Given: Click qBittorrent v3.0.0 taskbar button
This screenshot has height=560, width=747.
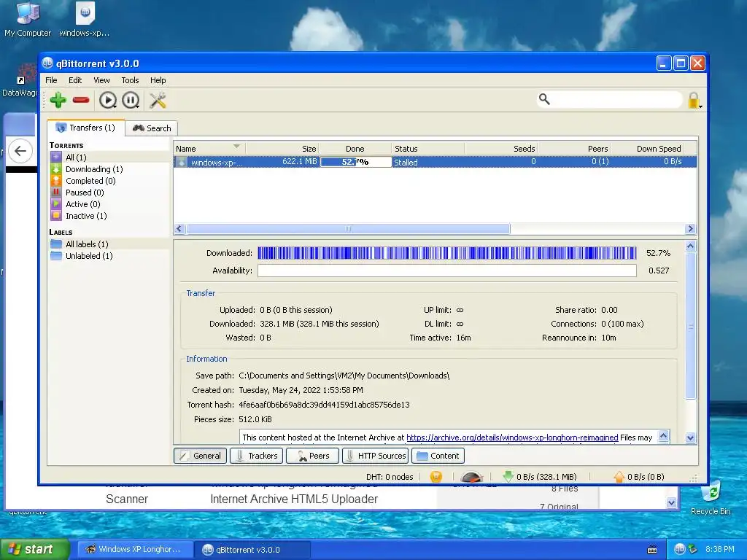Looking at the screenshot, I should [x=252, y=550].
